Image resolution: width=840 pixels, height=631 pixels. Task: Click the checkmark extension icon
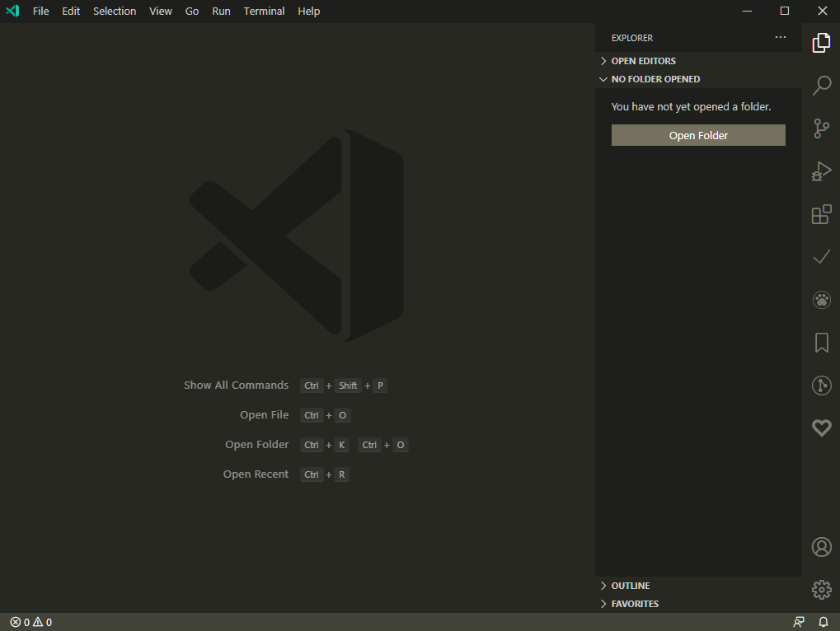pyautogui.click(x=820, y=257)
